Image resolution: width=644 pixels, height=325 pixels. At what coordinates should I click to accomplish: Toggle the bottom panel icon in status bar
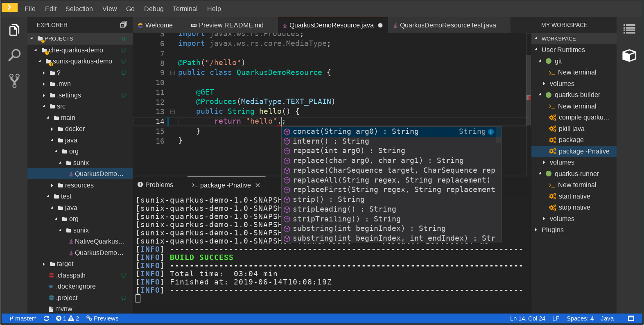tap(631, 318)
